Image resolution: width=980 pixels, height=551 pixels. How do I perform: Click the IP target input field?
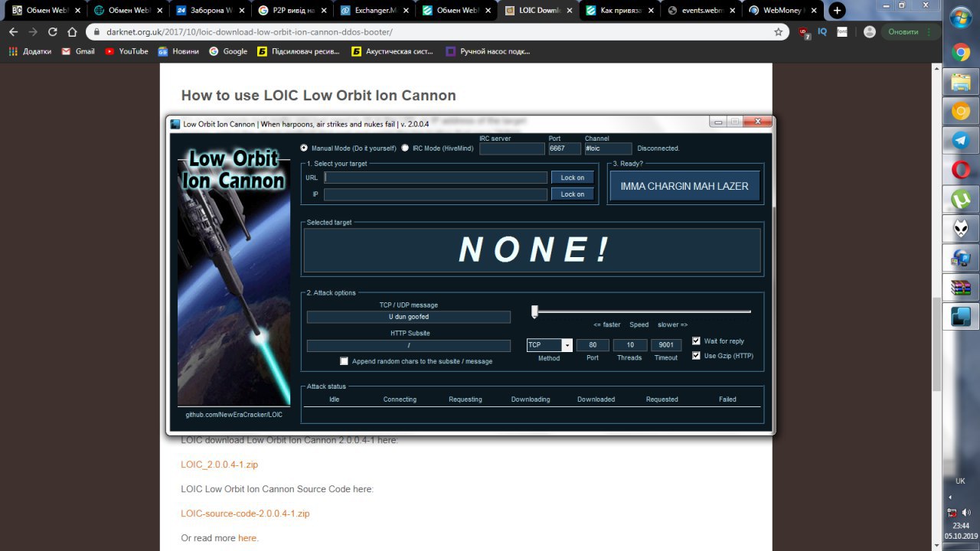pyautogui.click(x=436, y=194)
